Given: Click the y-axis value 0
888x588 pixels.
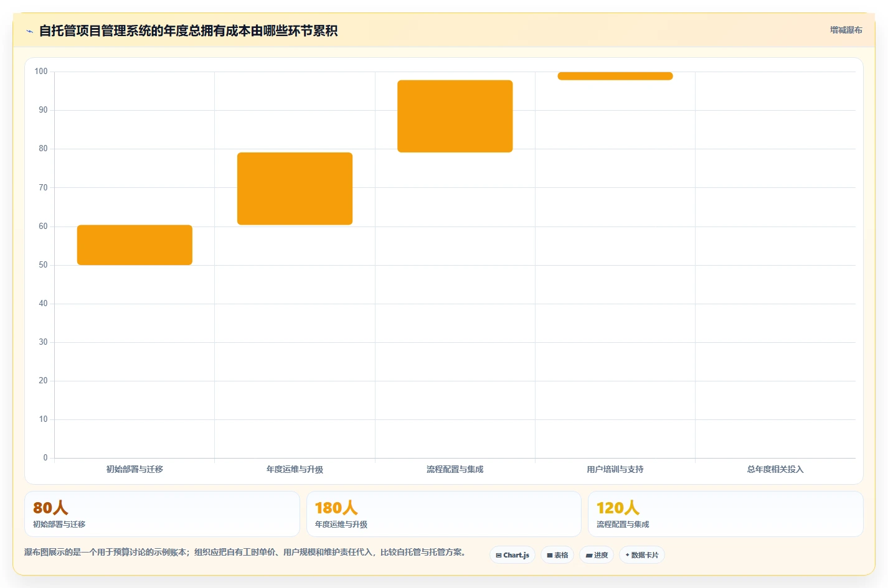Looking at the screenshot, I should [45, 458].
